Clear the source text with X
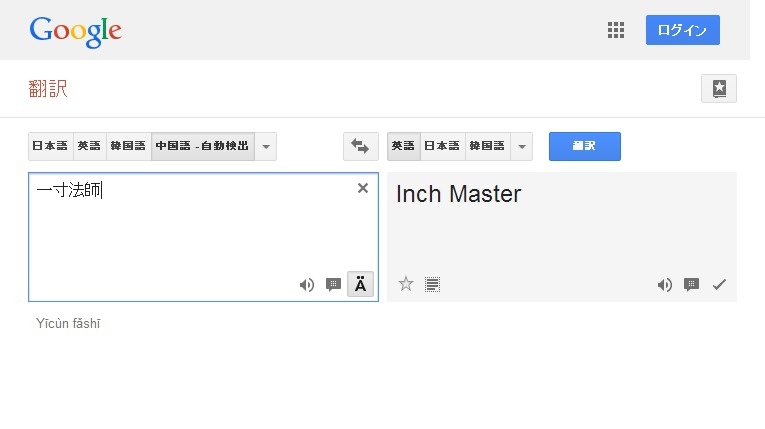This screenshot has width=765, height=429. (363, 188)
